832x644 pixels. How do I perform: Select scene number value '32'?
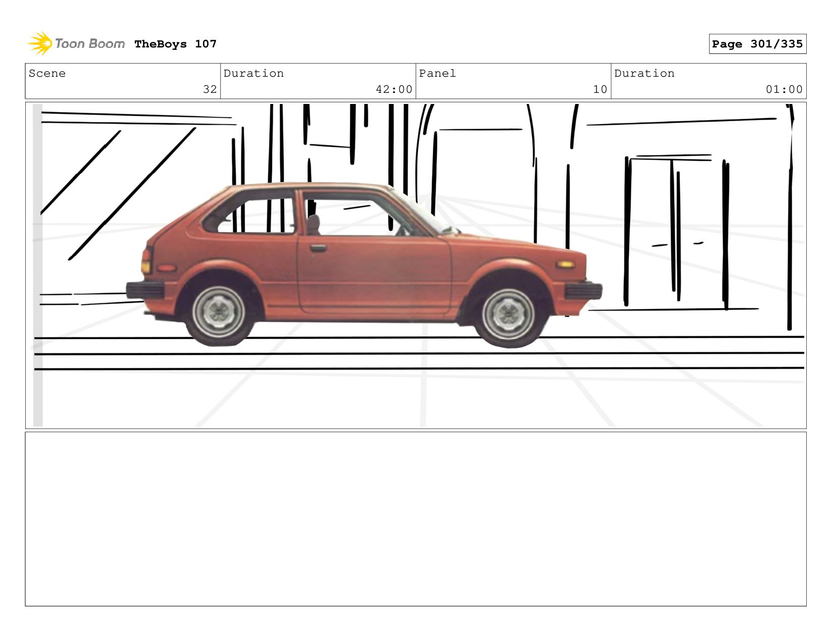click(210, 89)
